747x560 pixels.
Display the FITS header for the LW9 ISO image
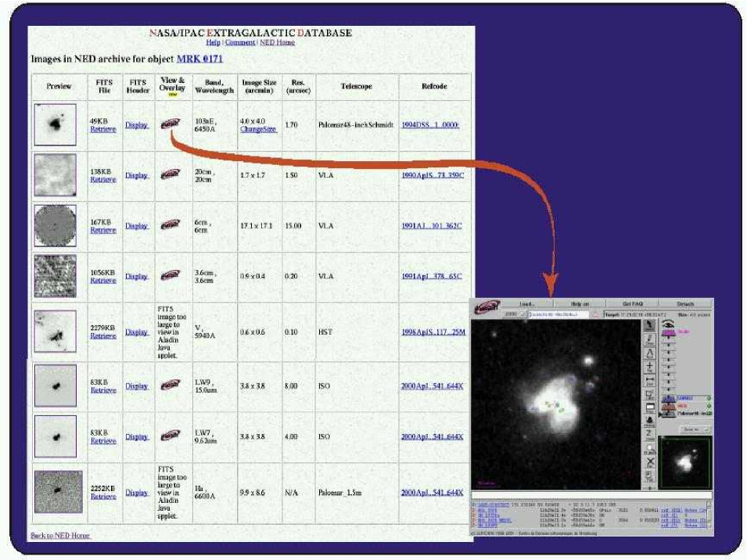pos(137,386)
